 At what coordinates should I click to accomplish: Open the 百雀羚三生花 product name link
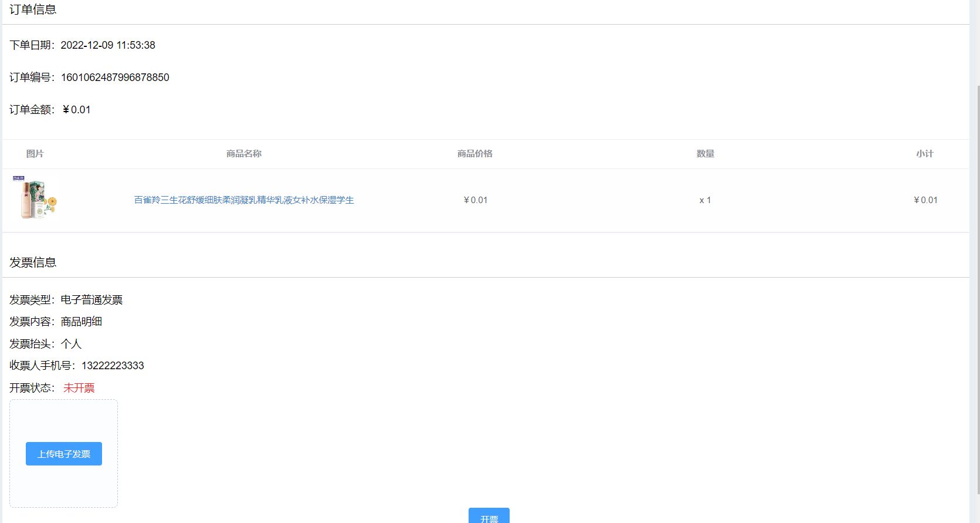click(244, 200)
